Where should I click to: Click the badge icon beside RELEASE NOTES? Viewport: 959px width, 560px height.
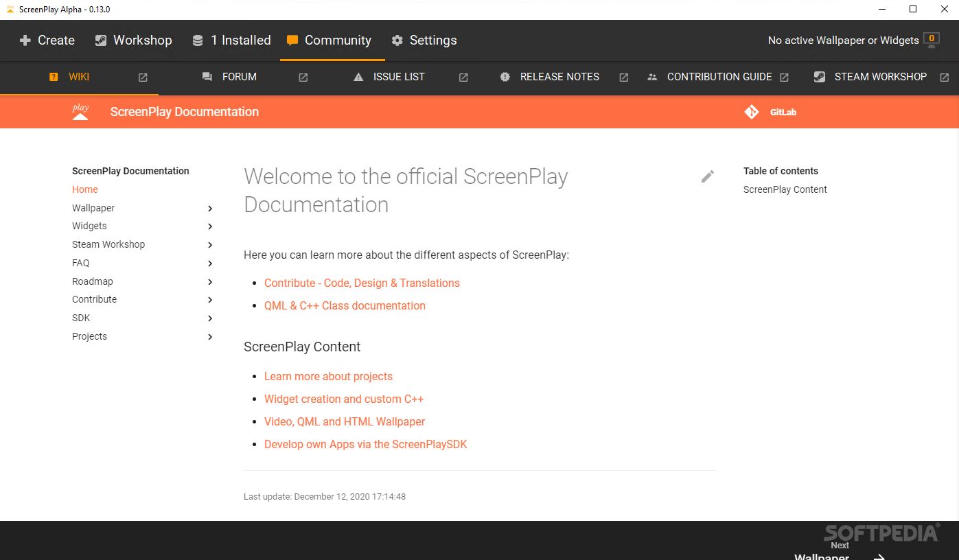pos(505,77)
